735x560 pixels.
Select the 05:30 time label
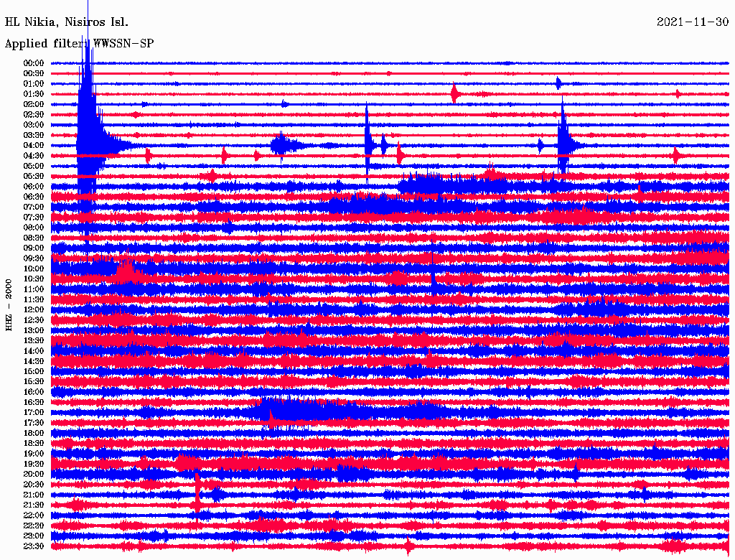[x=34, y=177]
